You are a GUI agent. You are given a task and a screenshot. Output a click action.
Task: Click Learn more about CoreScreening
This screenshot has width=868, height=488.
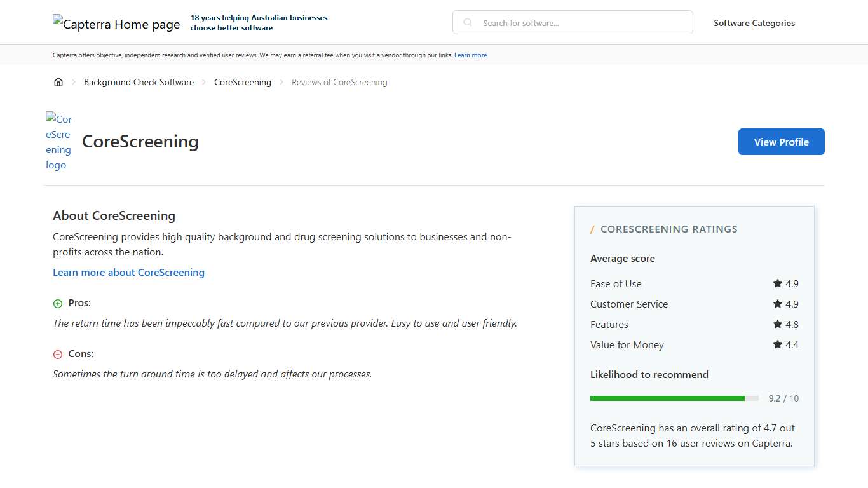tap(128, 272)
